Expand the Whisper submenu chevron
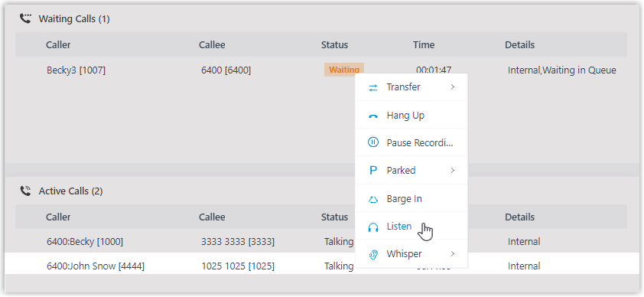The height and width of the screenshot is (297, 644). pos(453,254)
